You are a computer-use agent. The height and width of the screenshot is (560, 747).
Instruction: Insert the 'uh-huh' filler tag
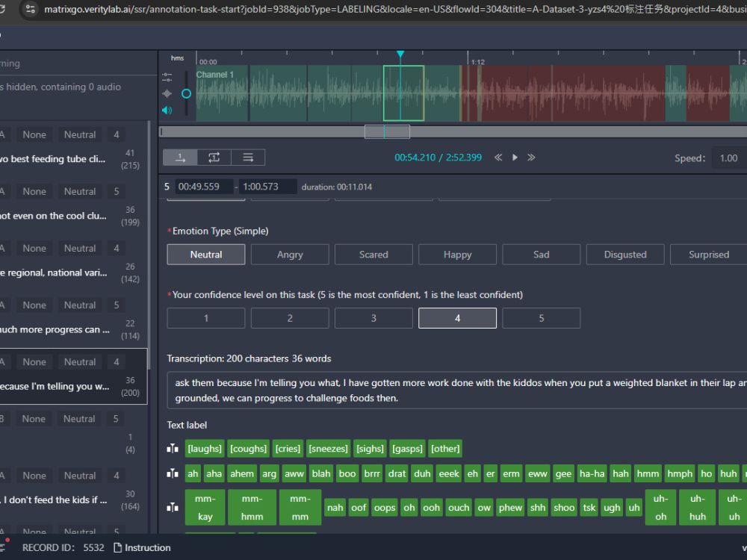pyautogui.click(x=698, y=508)
